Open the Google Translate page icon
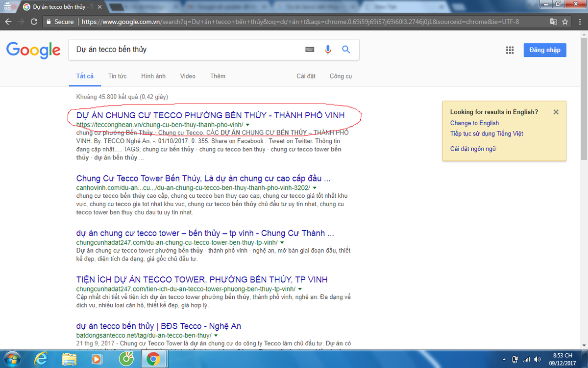This screenshot has width=588, height=368. pyautogui.click(x=553, y=22)
